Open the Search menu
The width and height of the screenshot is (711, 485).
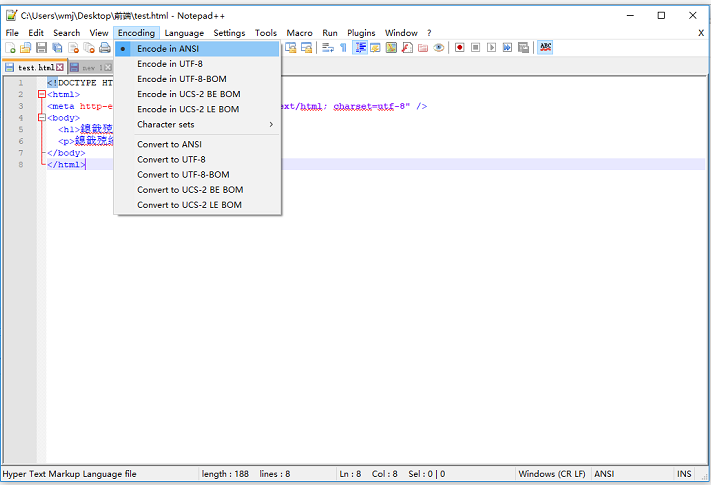pos(67,33)
